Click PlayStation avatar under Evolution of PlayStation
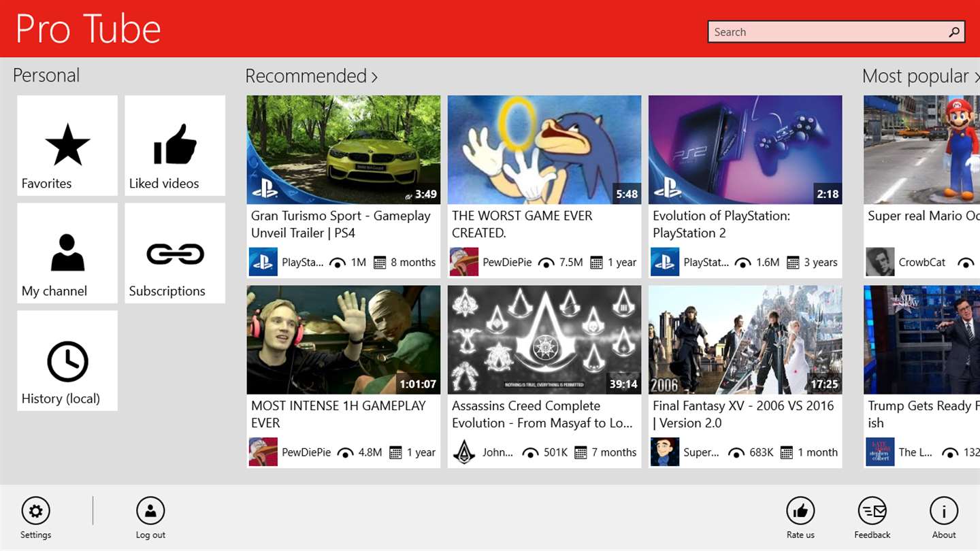 coord(664,262)
